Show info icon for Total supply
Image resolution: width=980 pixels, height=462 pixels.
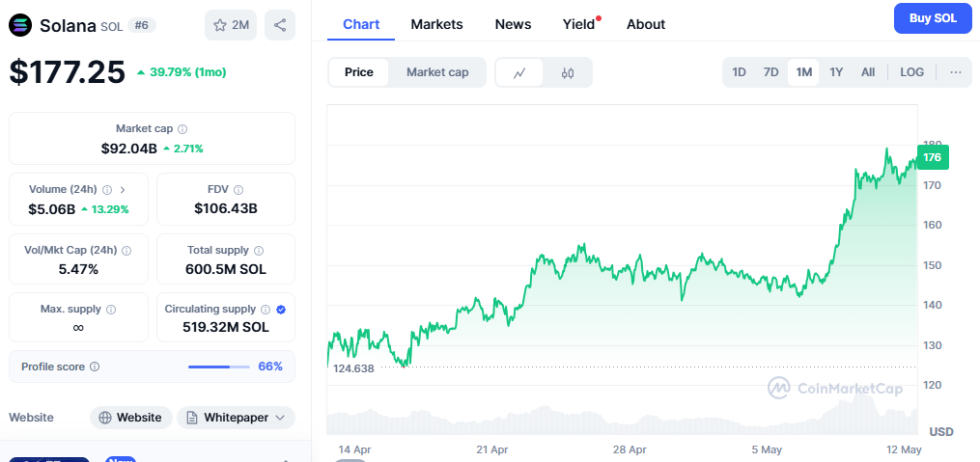pos(259,251)
